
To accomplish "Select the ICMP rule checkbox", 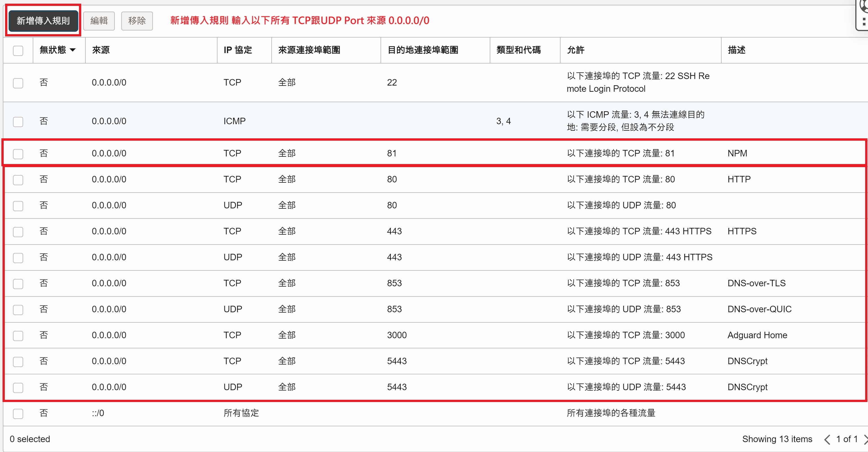I will point(18,122).
